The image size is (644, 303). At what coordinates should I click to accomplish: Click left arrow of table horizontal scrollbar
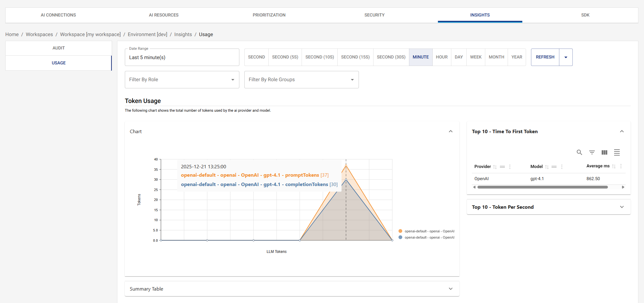click(x=474, y=187)
